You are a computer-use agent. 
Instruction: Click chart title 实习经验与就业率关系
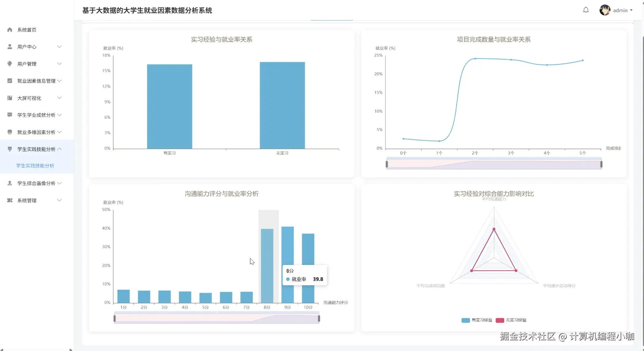(222, 39)
